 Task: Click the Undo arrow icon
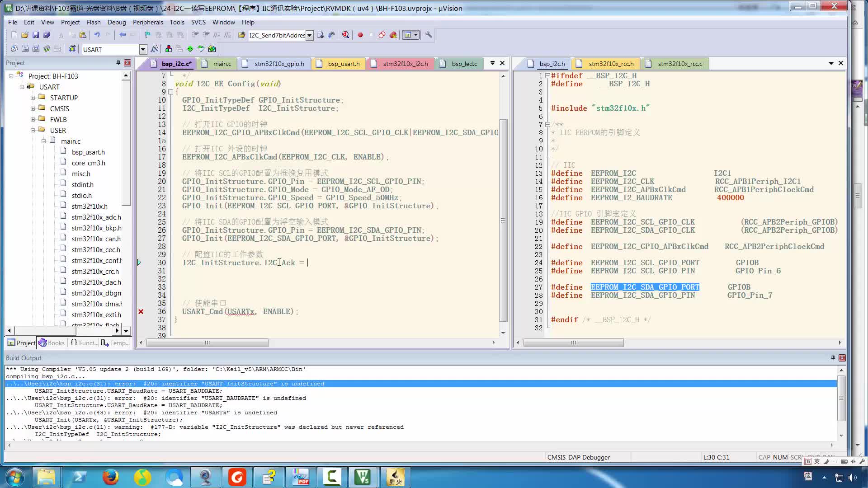click(x=97, y=35)
